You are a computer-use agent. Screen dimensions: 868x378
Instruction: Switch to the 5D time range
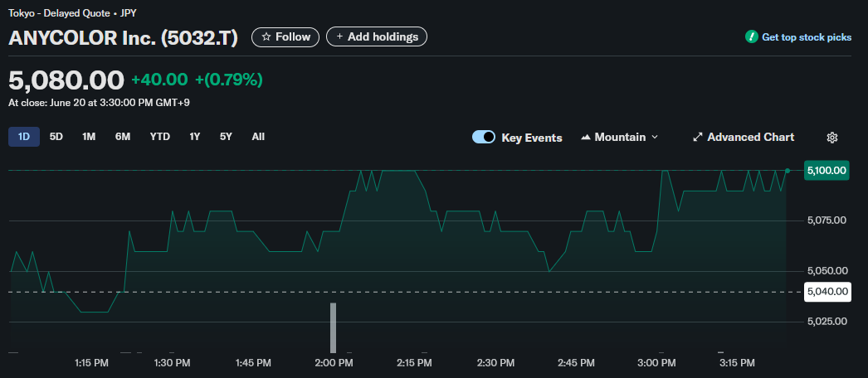click(56, 137)
